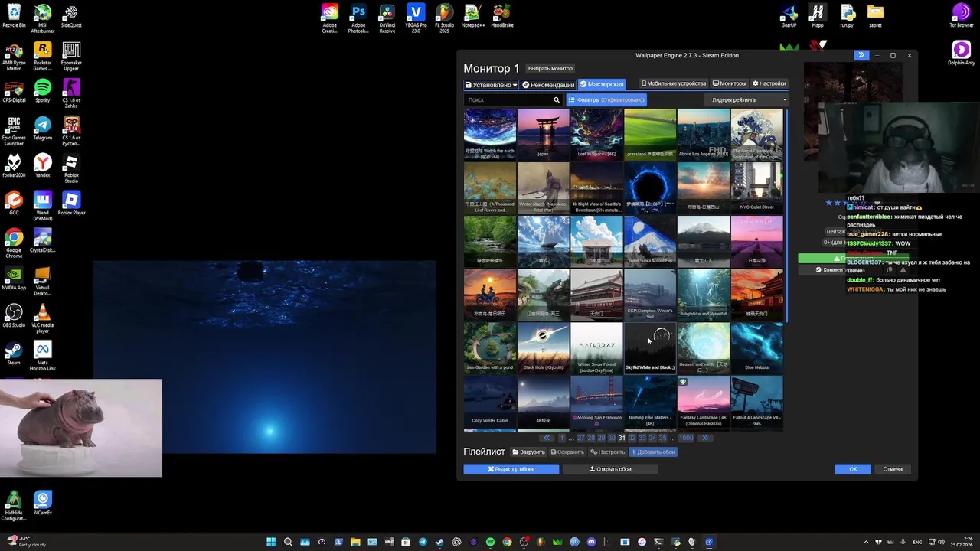Open the Установлено dropdown tab
Viewport: 980px width, 551px height.
[492, 84]
